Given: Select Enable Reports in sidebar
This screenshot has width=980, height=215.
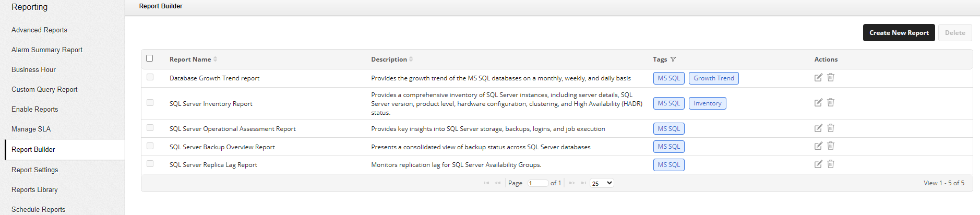Looking at the screenshot, I should [34, 110].
